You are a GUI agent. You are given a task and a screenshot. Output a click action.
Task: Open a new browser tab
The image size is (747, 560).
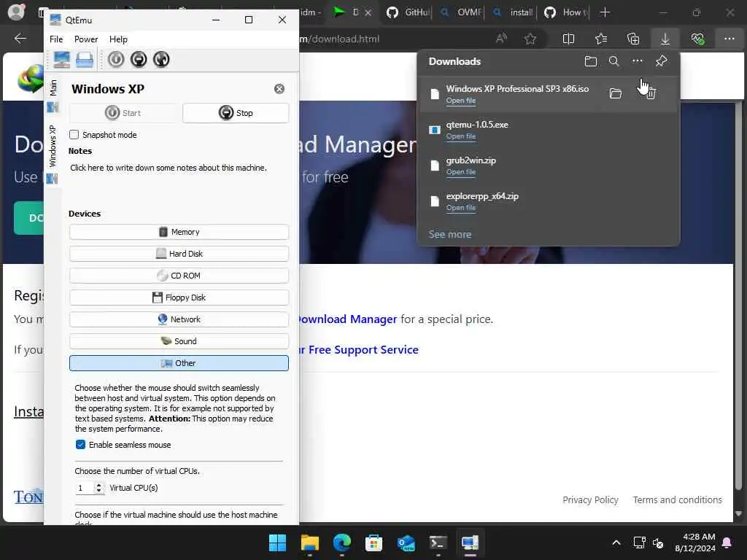(x=605, y=12)
